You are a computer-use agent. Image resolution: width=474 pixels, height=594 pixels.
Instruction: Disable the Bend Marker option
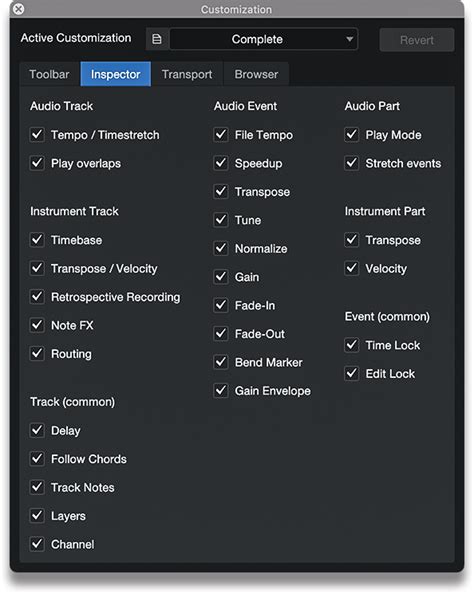[221, 362]
